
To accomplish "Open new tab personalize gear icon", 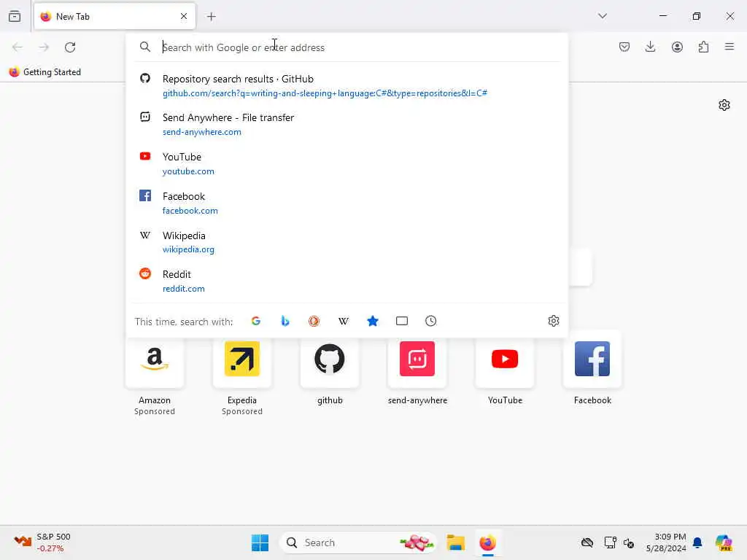I will tap(724, 105).
